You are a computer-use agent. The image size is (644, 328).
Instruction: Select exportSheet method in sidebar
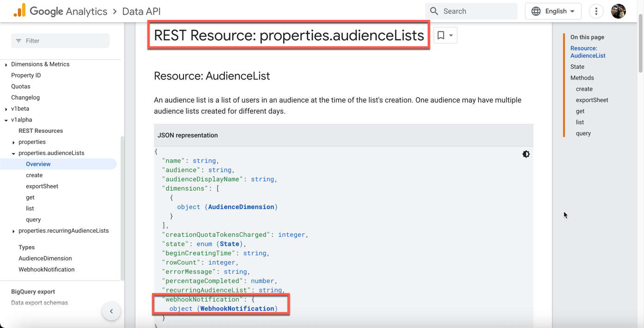[x=42, y=186]
